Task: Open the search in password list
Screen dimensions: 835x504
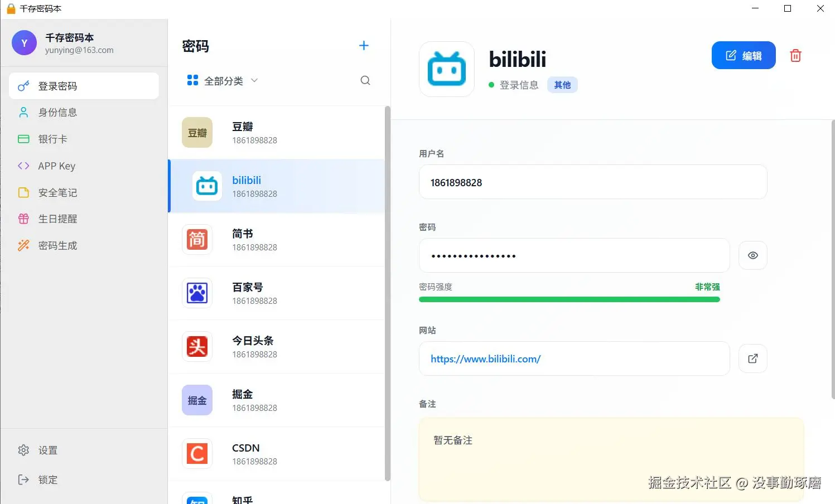Action: 365,80
